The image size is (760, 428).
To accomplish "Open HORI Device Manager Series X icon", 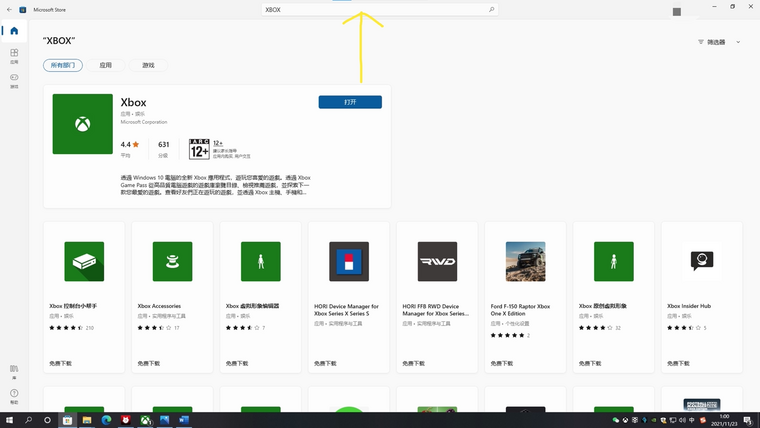I will [x=348, y=261].
